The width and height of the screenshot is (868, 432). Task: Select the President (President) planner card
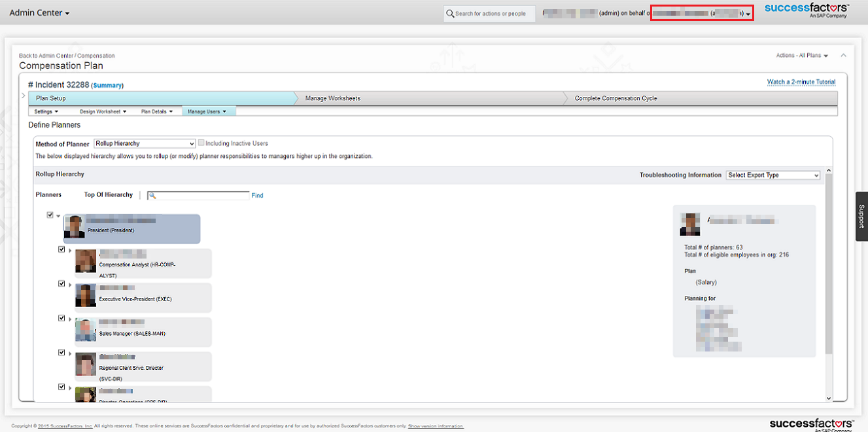click(131, 229)
